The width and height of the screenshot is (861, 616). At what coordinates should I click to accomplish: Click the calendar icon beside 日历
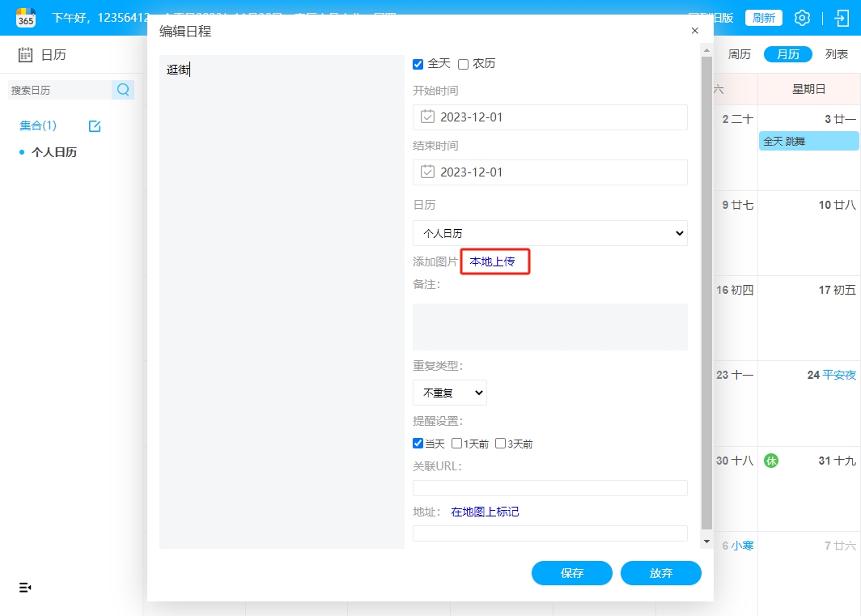[x=25, y=54]
